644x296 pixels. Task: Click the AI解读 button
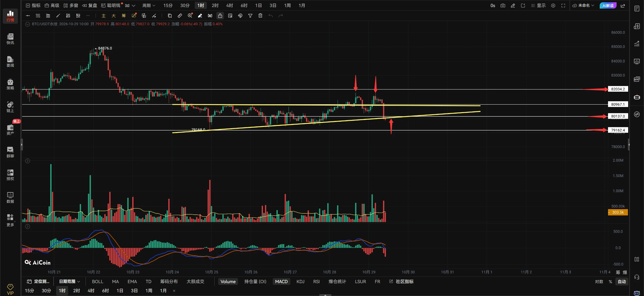(608, 6)
